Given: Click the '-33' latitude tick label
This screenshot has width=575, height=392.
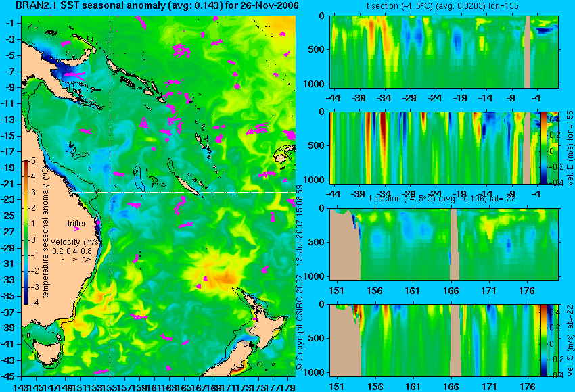Looking at the screenshot, I should pos(7,280).
